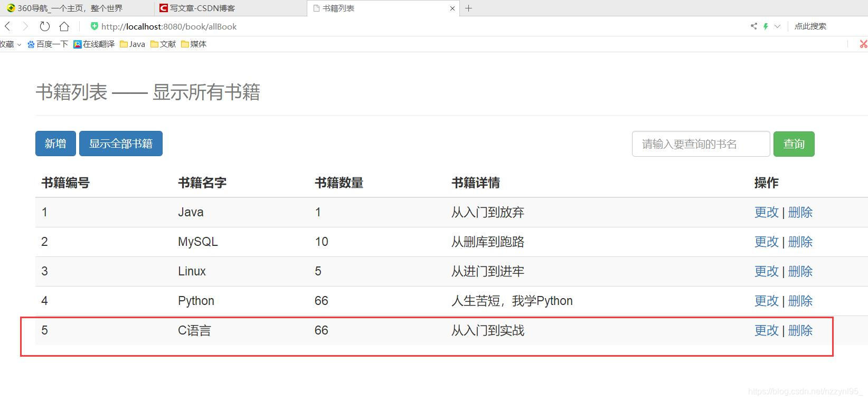Viewport: 868px width, 401px height.
Task: Expand the dropdown arrow beside the lightning icon
Action: pyautogui.click(x=777, y=26)
